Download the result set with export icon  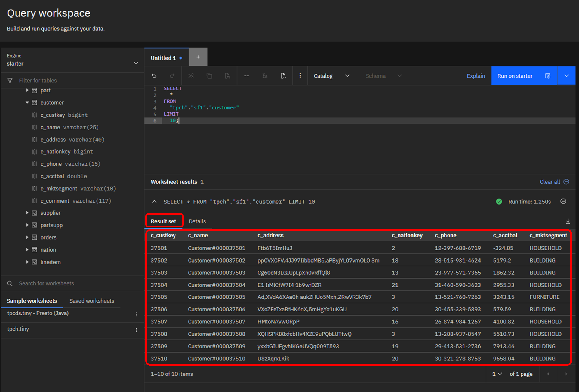(x=568, y=221)
